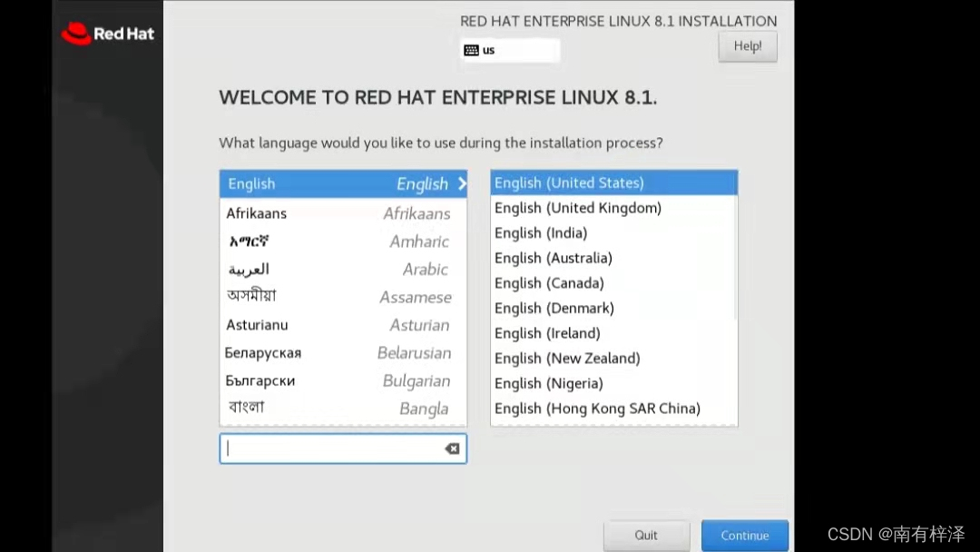
Task: Focus the language search input field
Action: [x=343, y=448]
